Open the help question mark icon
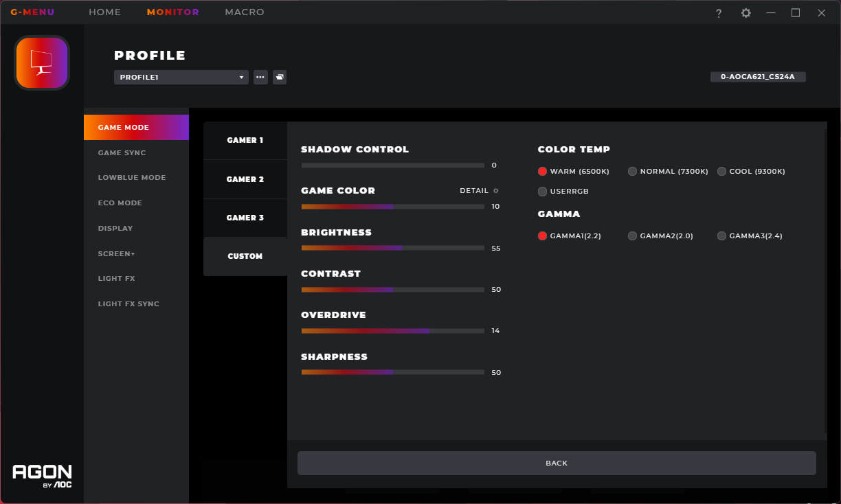 point(719,13)
